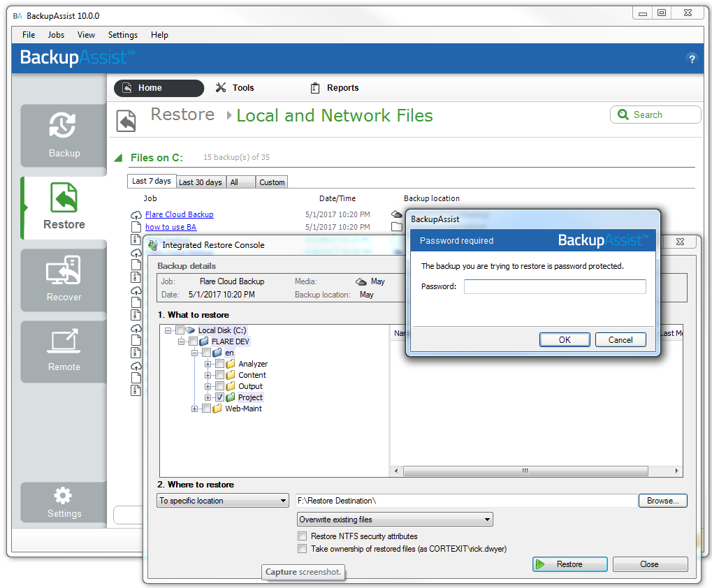This screenshot has width=712, height=588.
Task: Switch to the Tools tab
Action: [x=235, y=88]
